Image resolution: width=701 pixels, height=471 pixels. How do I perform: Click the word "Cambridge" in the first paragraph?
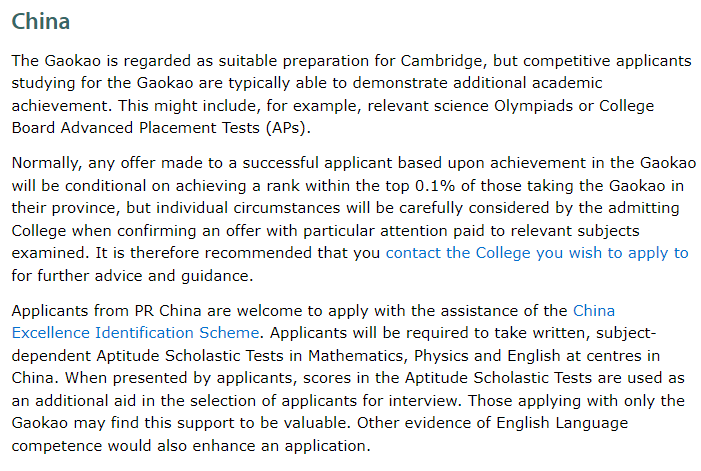click(441, 61)
